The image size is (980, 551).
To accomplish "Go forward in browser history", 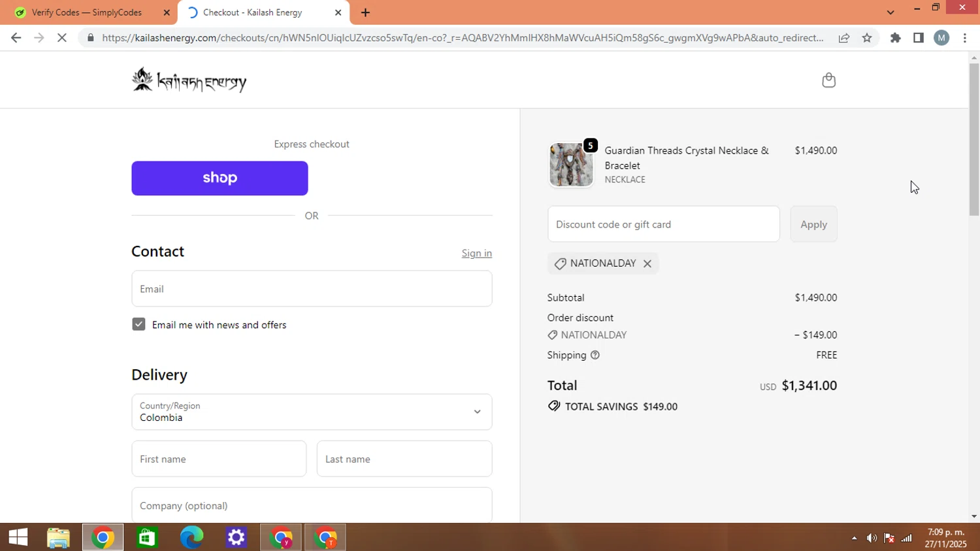I will tap(39, 38).
